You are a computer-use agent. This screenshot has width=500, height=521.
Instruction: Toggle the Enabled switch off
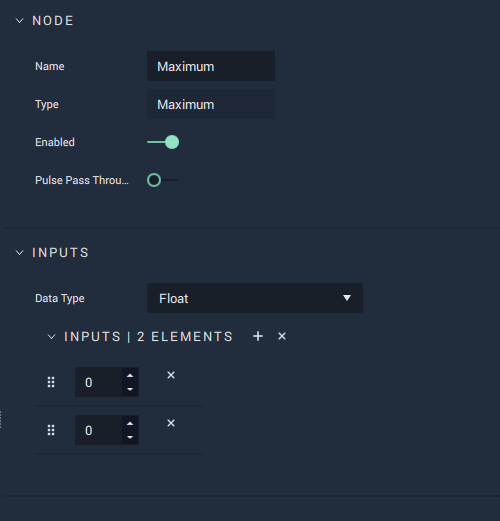163,142
